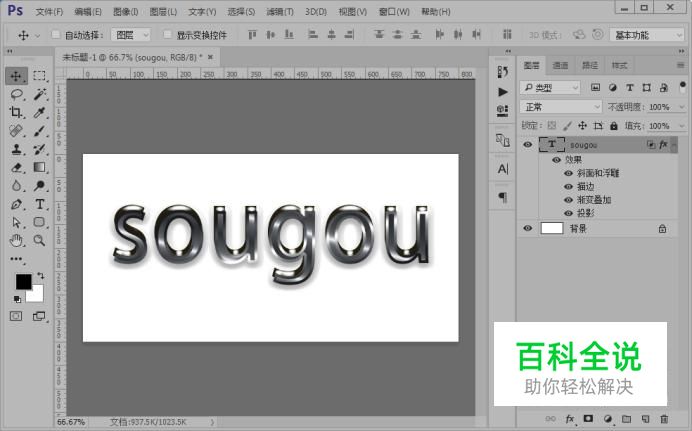Open the 正常 blend mode dropdown
The image size is (692, 431).
coord(560,107)
